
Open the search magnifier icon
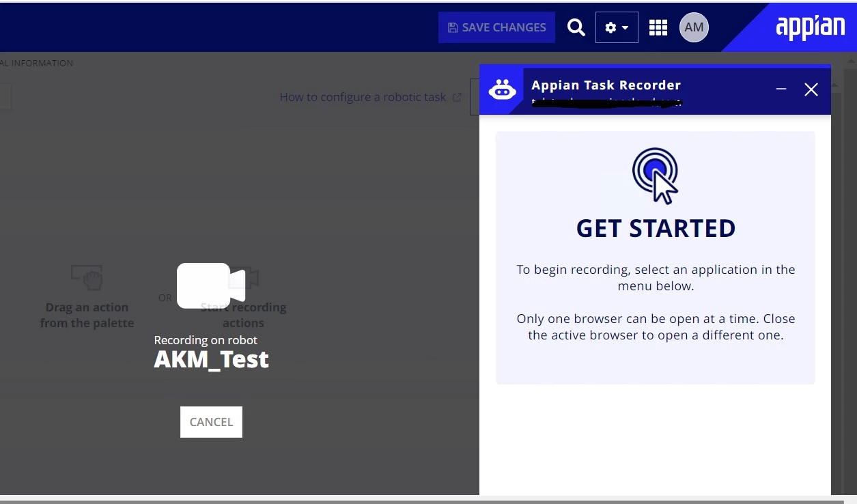(576, 27)
